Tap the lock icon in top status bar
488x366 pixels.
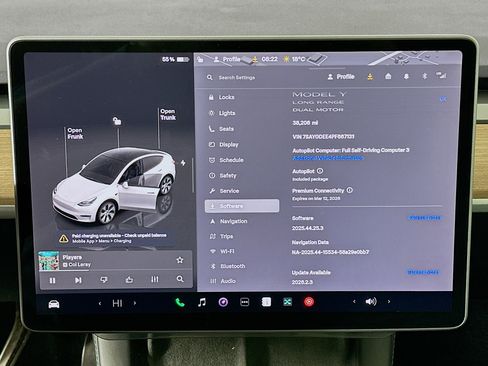tap(200, 60)
